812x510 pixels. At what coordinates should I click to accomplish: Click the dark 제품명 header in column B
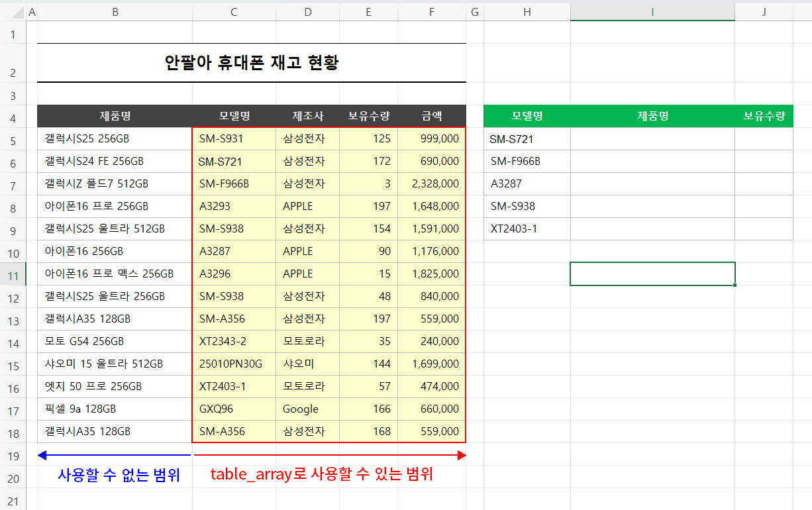click(x=115, y=117)
